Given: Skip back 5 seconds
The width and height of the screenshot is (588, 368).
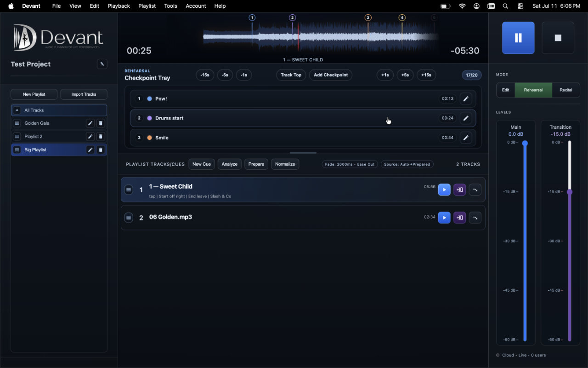Looking at the screenshot, I should tap(225, 75).
